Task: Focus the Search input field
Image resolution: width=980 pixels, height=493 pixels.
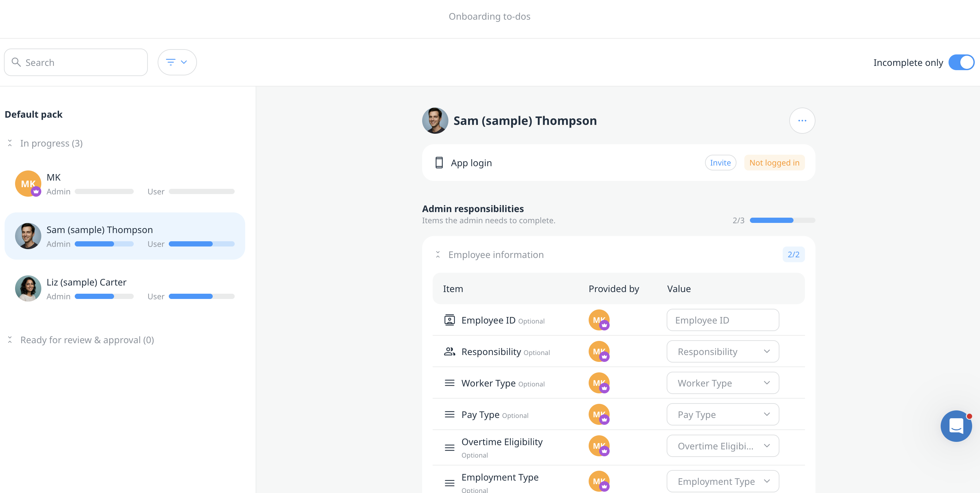Action: pos(76,62)
